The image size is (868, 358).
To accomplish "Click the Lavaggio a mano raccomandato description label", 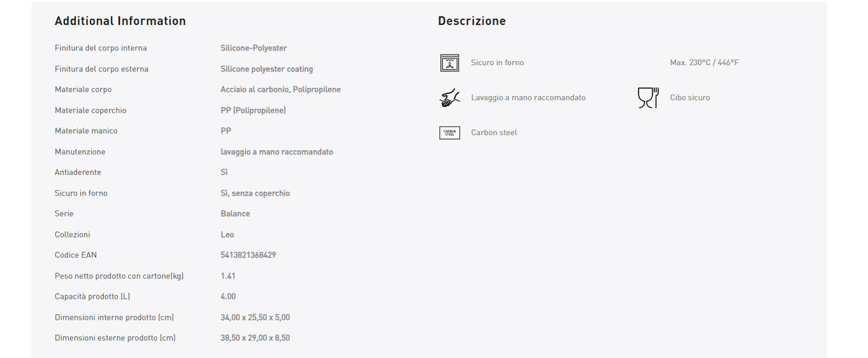I will 528,98.
